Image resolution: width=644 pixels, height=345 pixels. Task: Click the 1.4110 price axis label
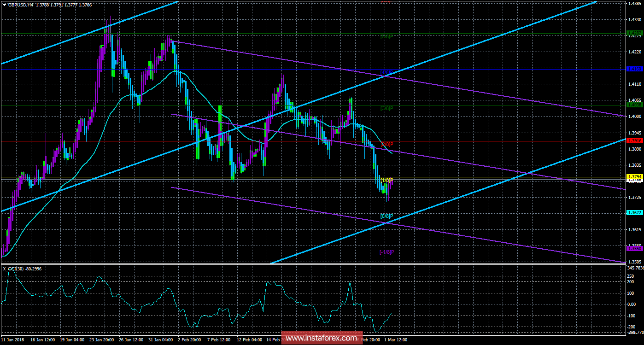[634, 84]
